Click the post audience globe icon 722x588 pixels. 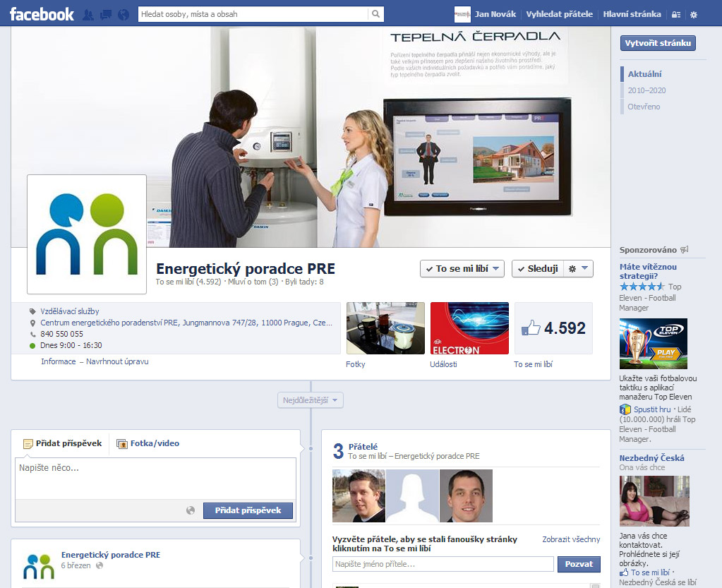191,510
